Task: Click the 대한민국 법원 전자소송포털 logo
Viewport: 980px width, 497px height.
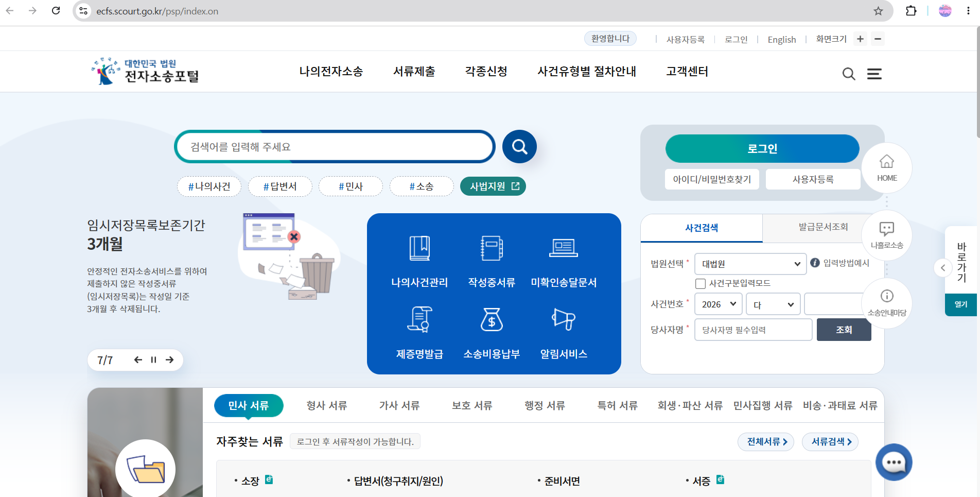Action: [145, 71]
